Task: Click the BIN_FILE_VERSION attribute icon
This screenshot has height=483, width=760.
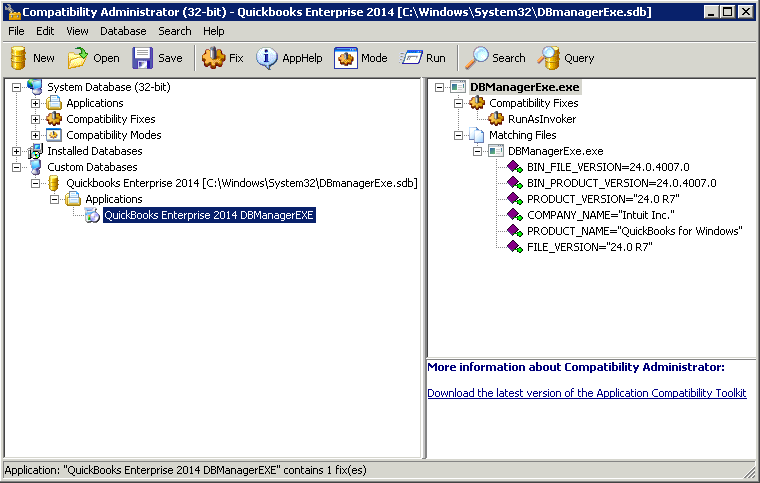Action: coord(515,167)
